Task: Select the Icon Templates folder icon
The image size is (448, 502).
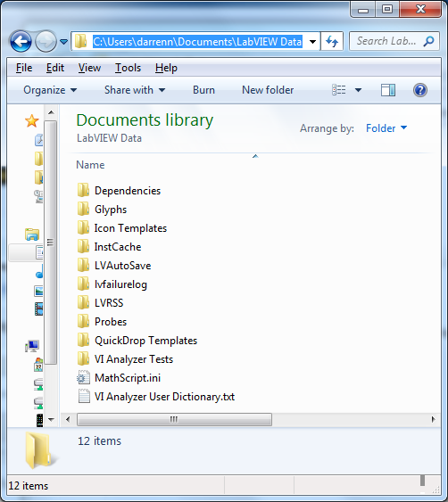Action: point(83,227)
